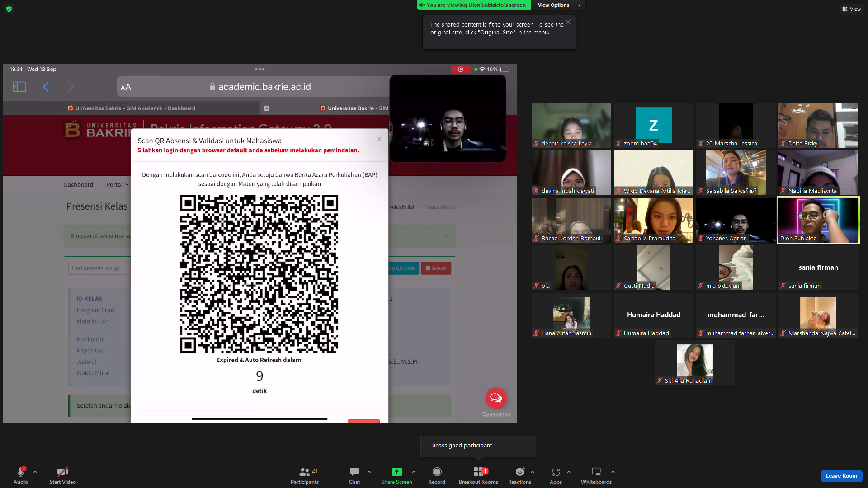Open Breakout Rooms
The width and height of the screenshot is (868, 488).
478,475
